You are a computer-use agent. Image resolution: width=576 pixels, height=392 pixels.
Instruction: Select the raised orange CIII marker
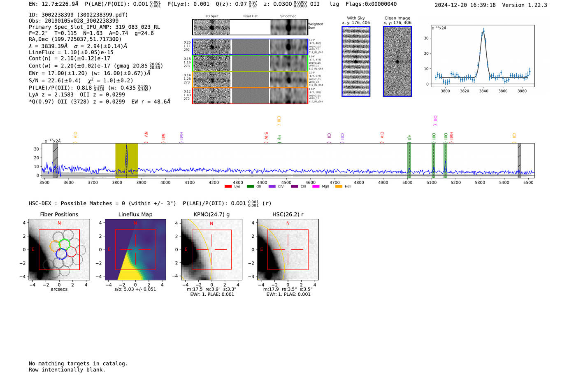tap(279, 121)
